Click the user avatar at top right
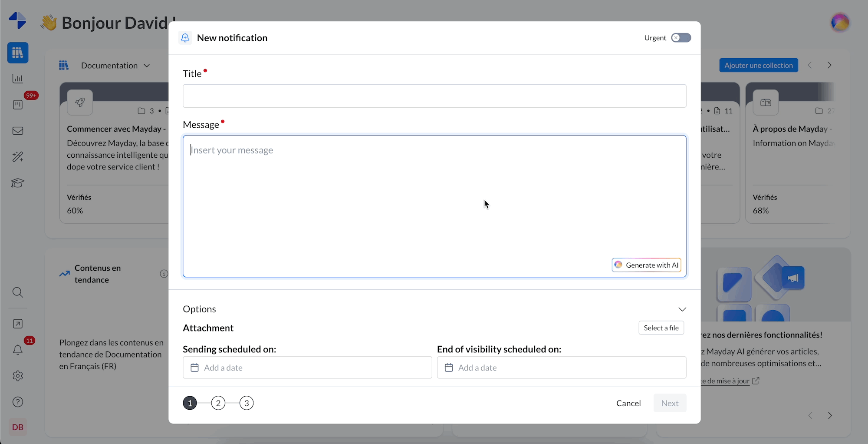The image size is (868, 444). [840, 23]
